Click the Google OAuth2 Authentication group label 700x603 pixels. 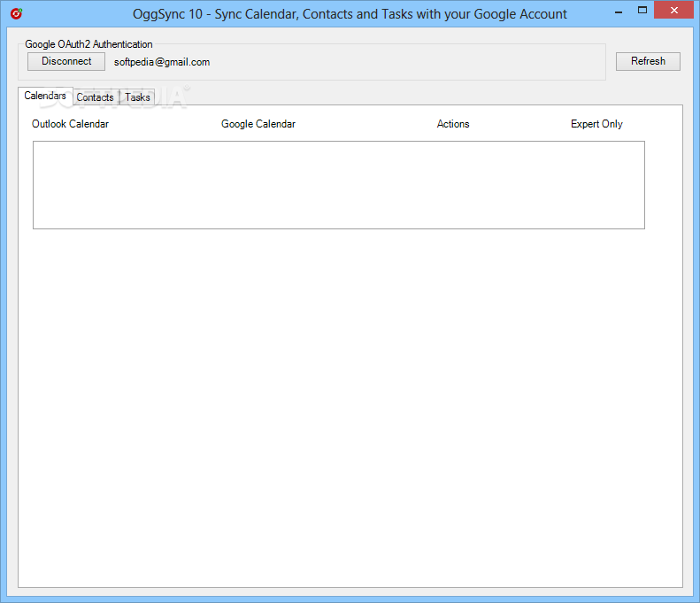pyautogui.click(x=88, y=44)
